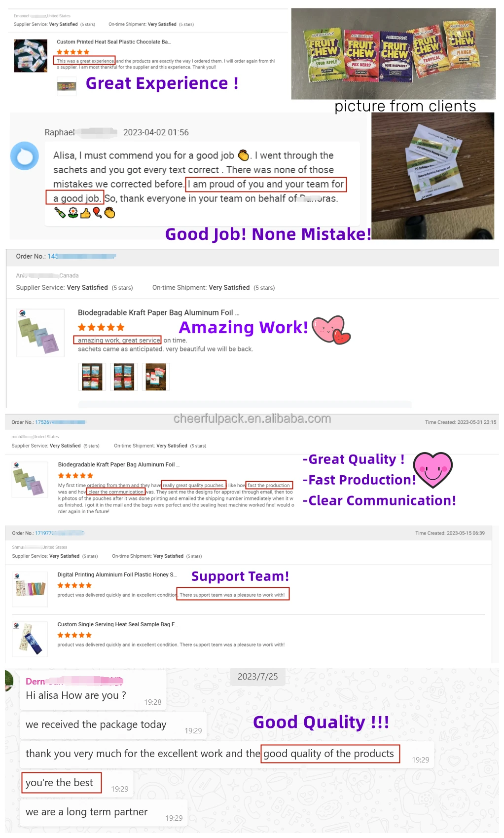Open the third review photo thumbnail in Canada review
Viewport: 504px width, 838px height.
pyautogui.click(x=156, y=377)
